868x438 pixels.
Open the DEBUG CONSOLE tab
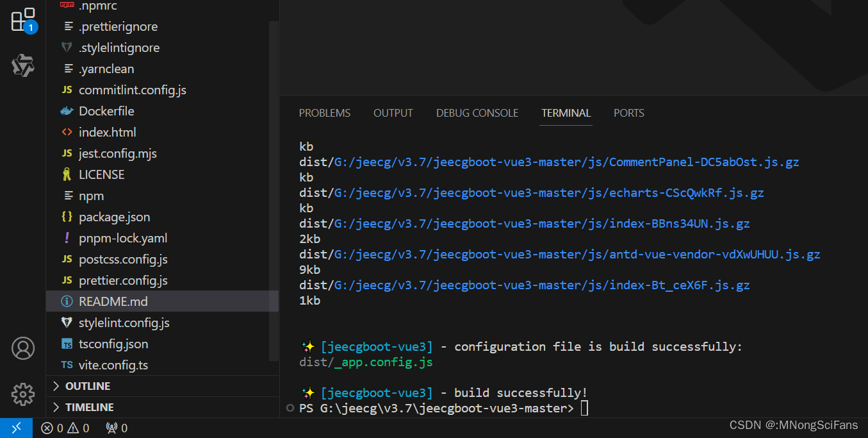477,113
